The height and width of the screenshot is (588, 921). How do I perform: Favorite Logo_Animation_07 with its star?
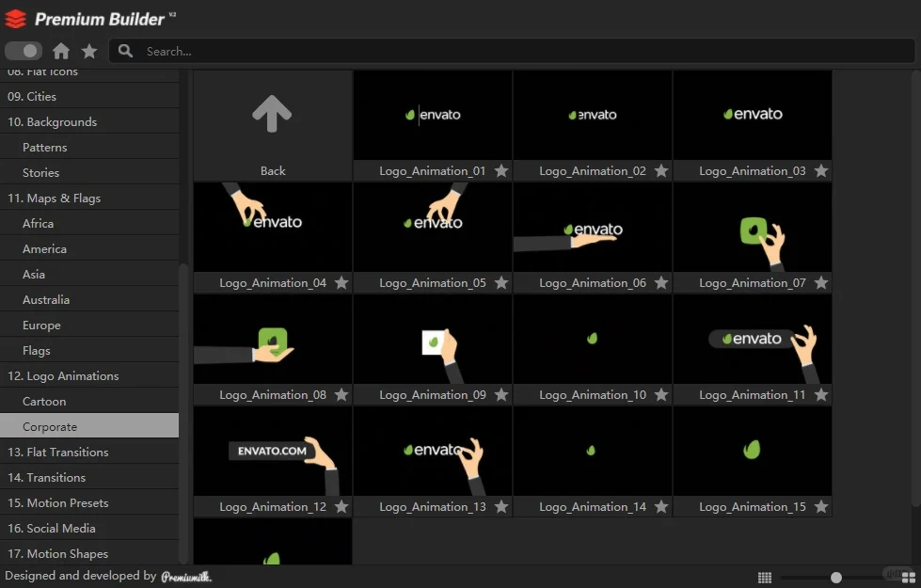[821, 283]
